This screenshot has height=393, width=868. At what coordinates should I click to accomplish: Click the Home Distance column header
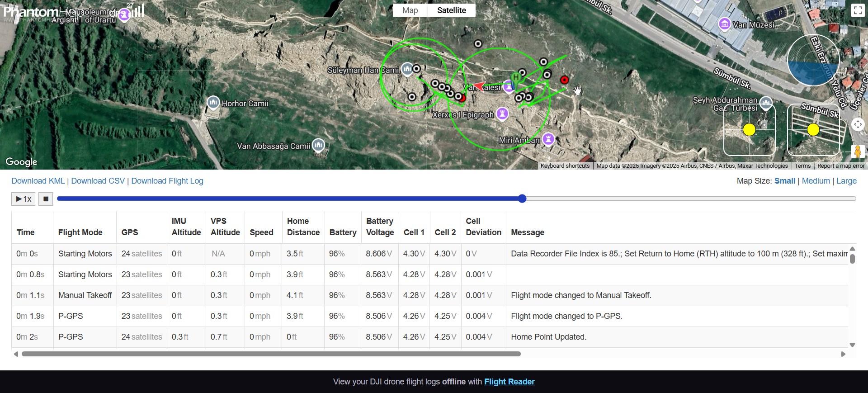click(x=303, y=227)
